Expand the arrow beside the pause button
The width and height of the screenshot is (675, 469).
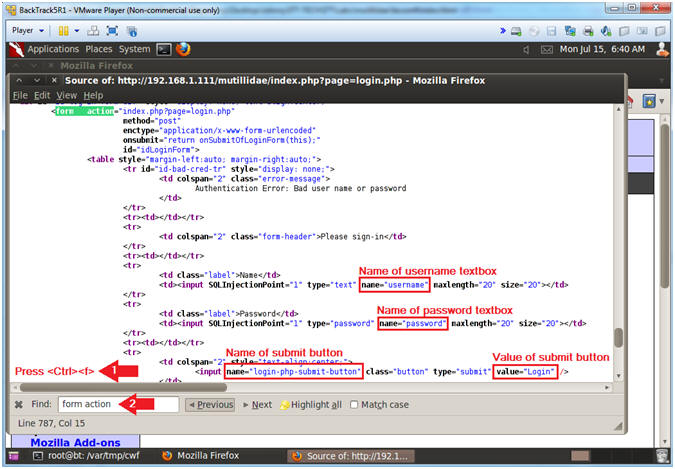(x=77, y=31)
